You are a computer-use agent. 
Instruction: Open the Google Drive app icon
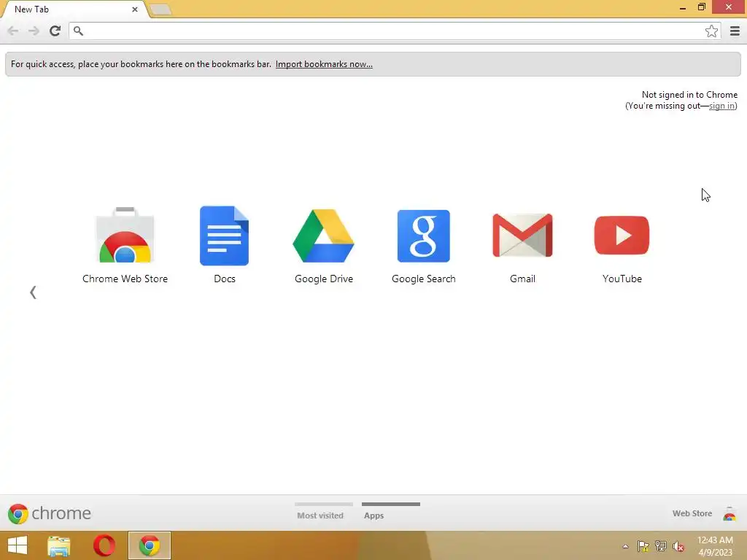(x=323, y=236)
